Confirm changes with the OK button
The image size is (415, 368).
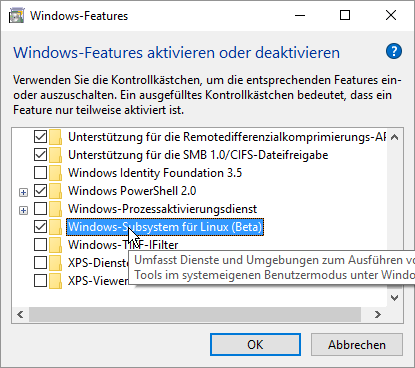(255, 345)
